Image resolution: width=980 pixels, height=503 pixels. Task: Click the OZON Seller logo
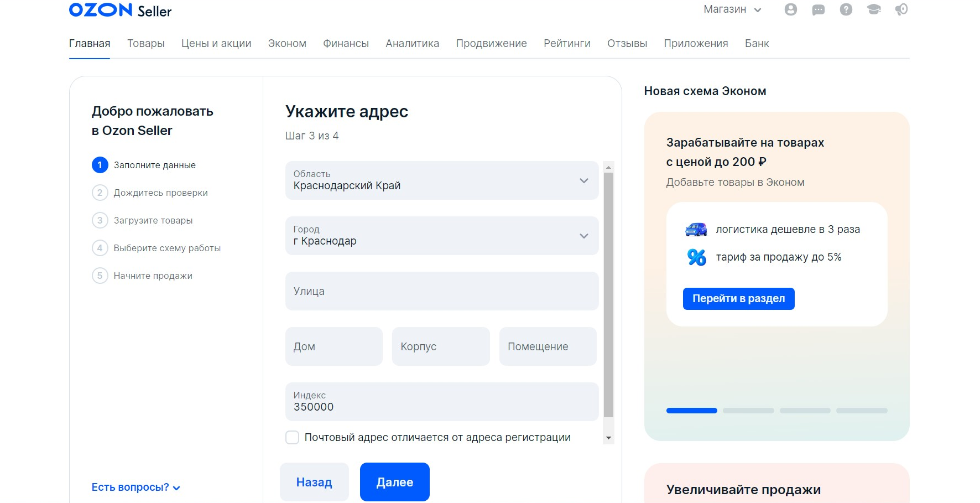(x=120, y=10)
